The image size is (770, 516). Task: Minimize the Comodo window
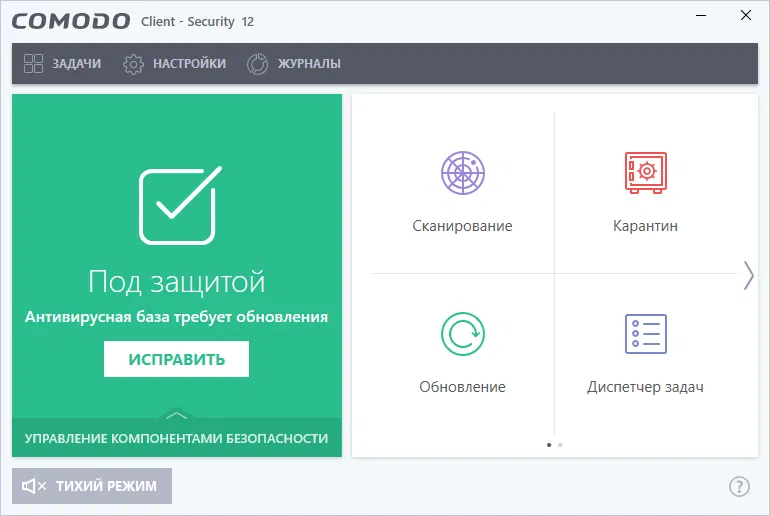[701, 16]
